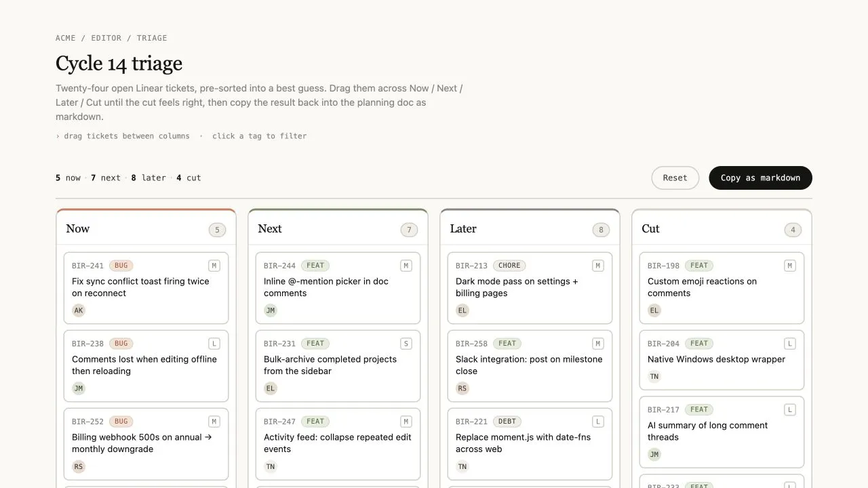The image size is (868, 488).
Task: Click the TN avatar on BIR-221 card
Action: click(462, 466)
